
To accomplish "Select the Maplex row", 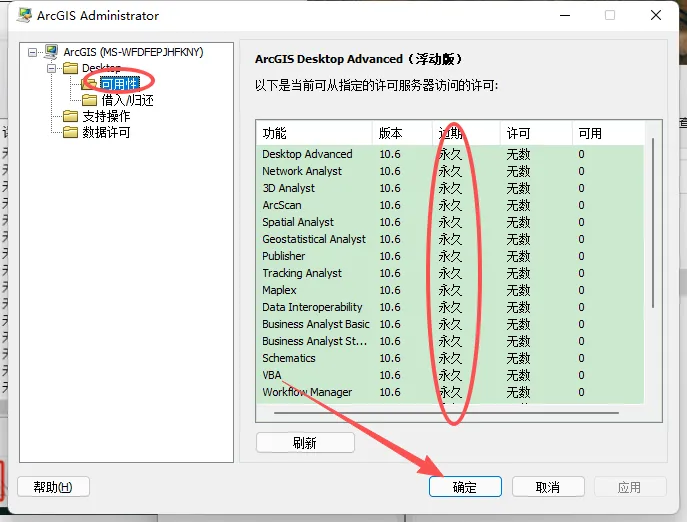I will click(450, 290).
